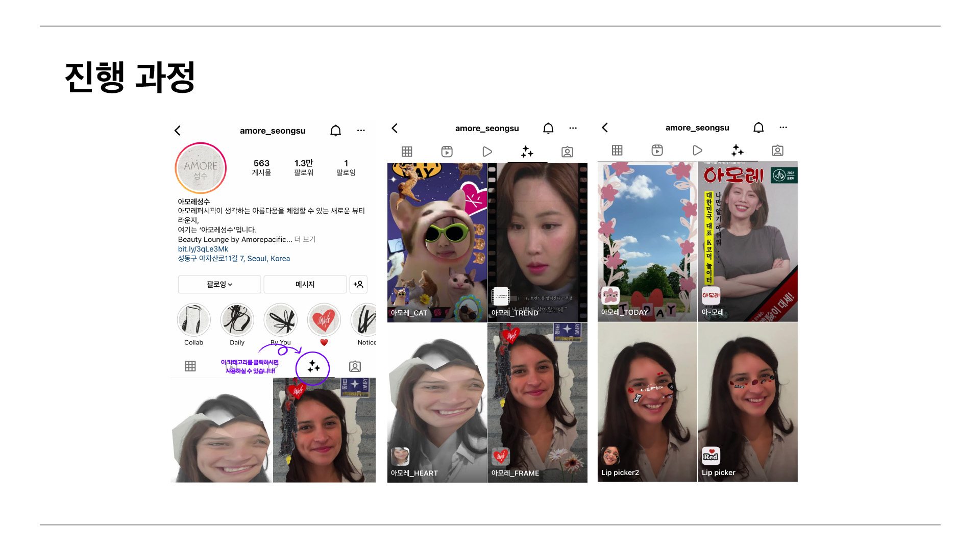Select the grid posts tab on the first profile screen
The width and height of the screenshot is (980, 551).
coord(190,366)
